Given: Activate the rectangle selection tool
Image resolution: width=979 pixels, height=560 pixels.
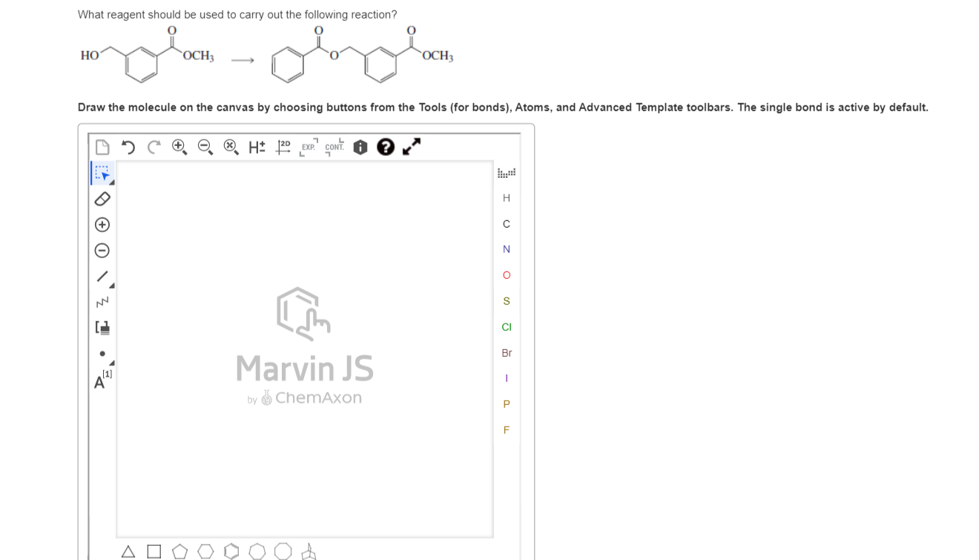Looking at the screenshot, I should [102, 173].
